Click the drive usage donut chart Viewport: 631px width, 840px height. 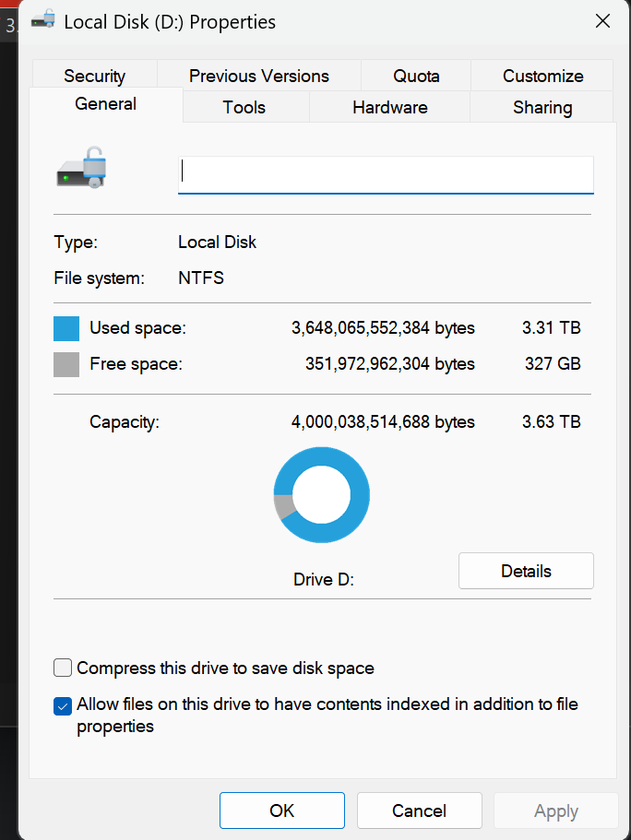(322, 494)
